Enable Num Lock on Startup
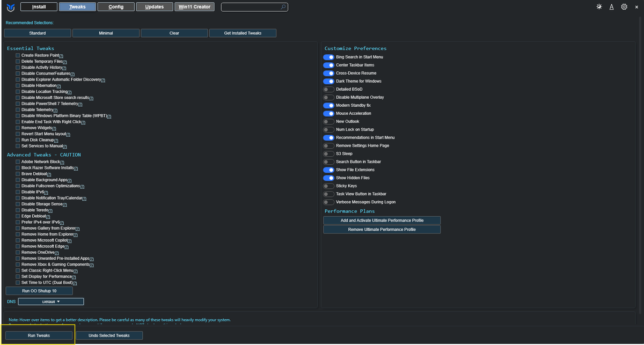The height and width of the screenshot is (345, 644). click(x=328, y=129)
